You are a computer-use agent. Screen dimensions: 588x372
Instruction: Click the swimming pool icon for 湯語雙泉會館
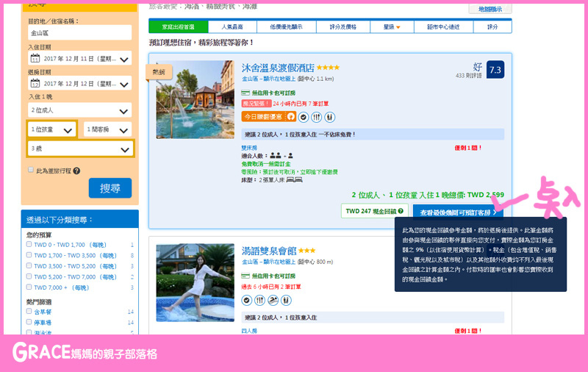coord(273,300)
